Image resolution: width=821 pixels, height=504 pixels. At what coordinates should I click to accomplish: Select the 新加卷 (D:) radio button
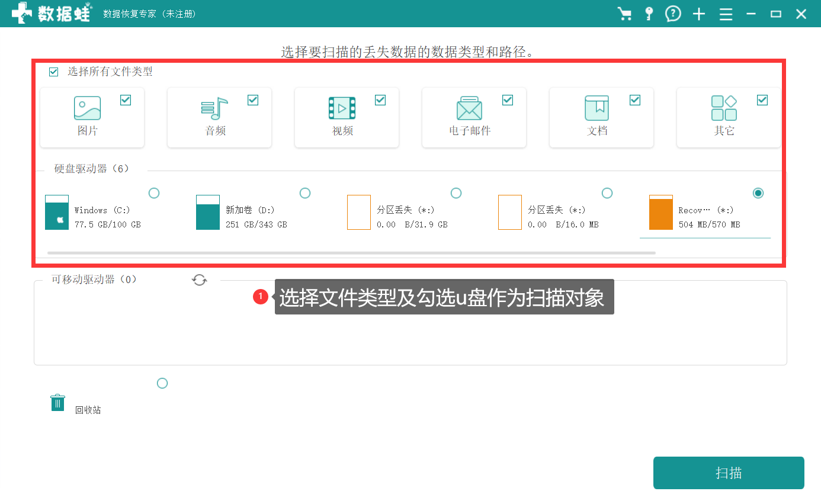[x=305, y=193]
